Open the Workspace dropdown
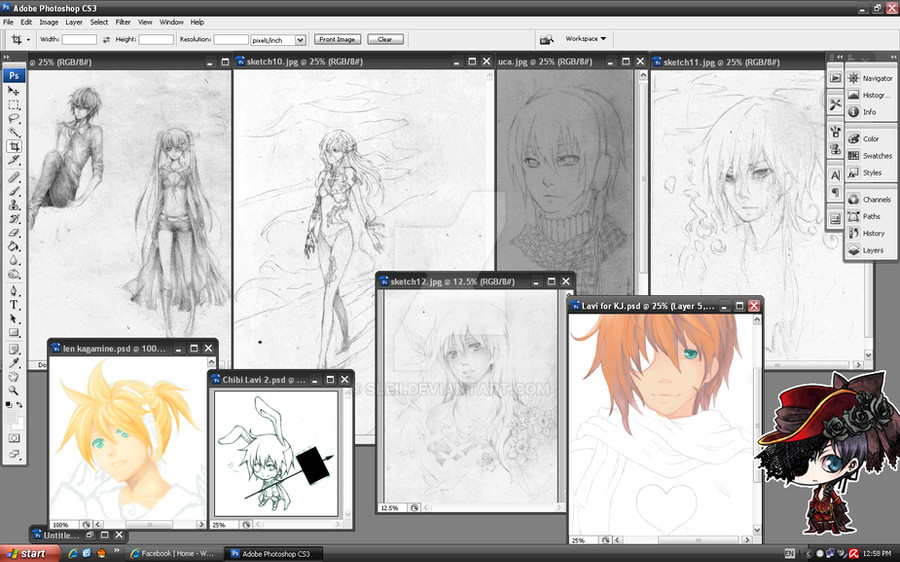Image resolution: width=900 pixels, height=562 pixels. [x=585, y=38]
